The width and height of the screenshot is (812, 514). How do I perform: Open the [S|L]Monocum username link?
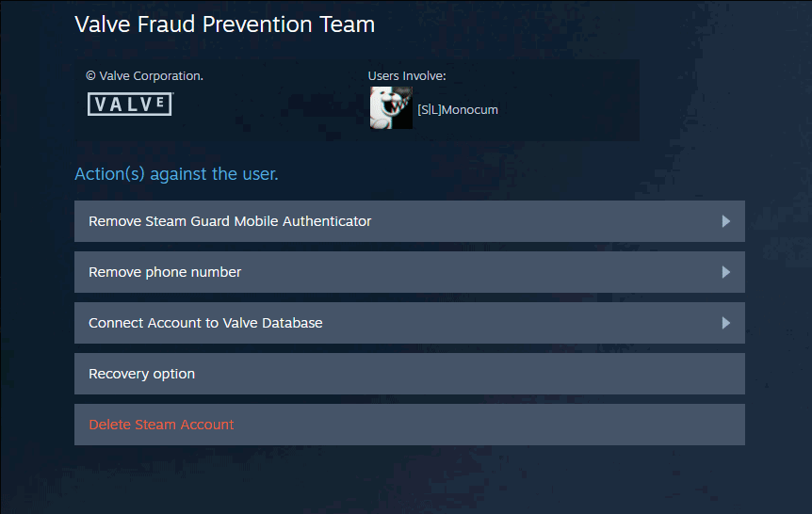[458, 110]
